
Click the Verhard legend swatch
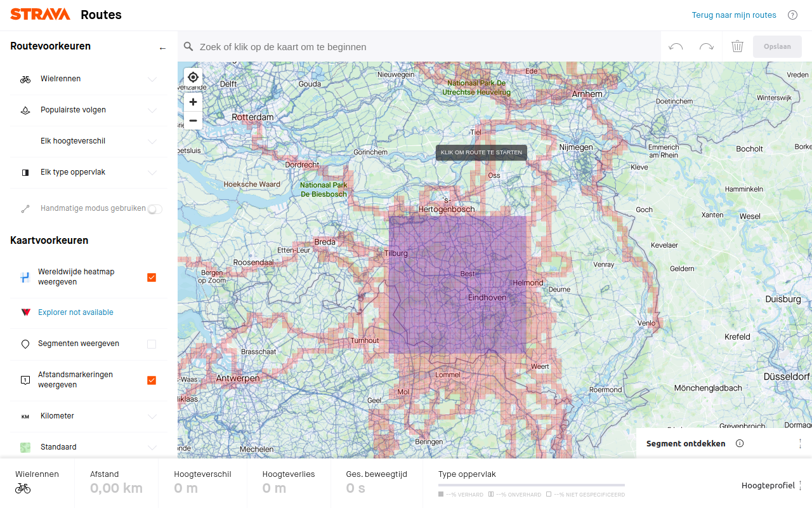coord(441,495)
